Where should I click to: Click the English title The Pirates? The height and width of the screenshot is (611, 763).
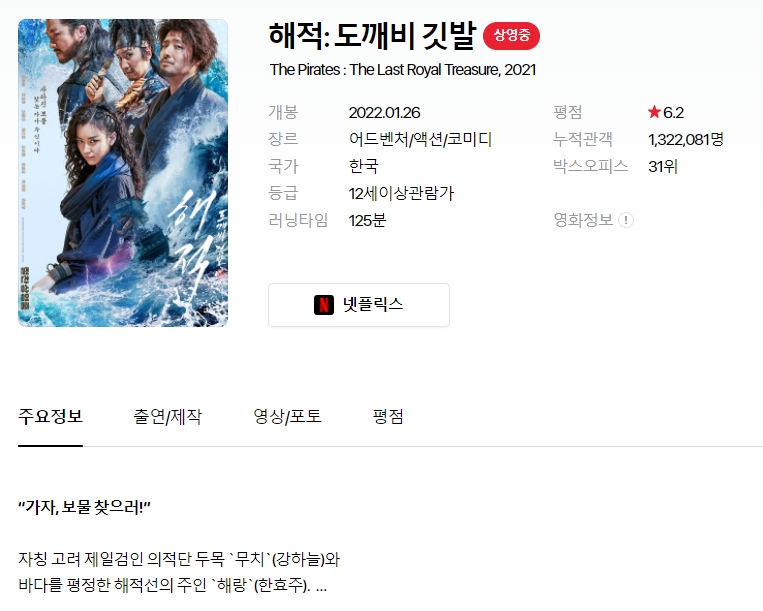click(403, 70)
